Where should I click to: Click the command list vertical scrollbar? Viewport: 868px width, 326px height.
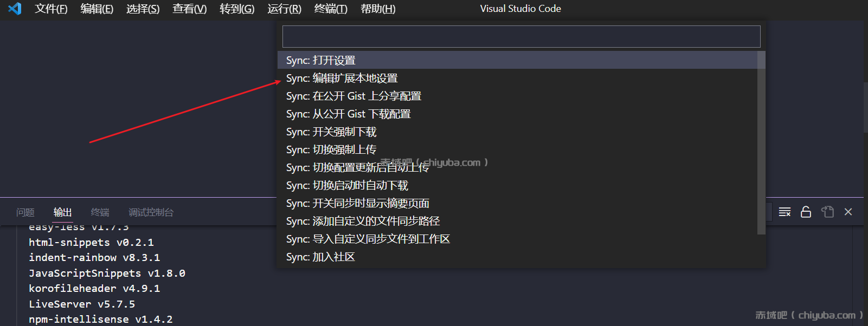click(x=761, y=142)
